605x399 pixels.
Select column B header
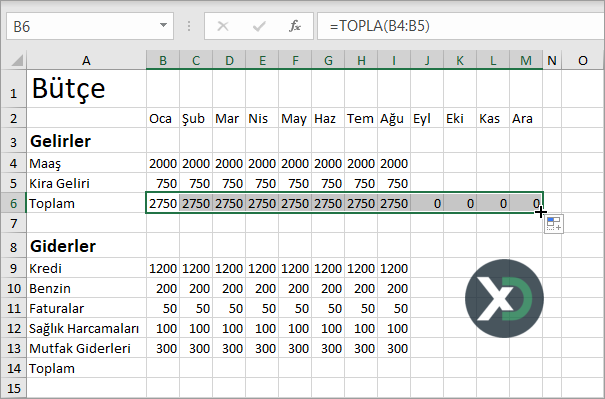(163, 60)
